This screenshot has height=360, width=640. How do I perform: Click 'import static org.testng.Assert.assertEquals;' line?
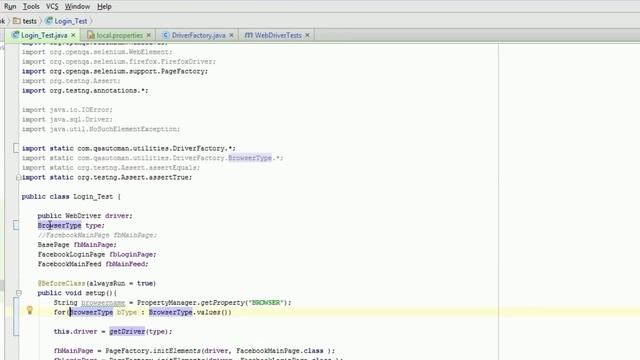(x=111, y=168)
